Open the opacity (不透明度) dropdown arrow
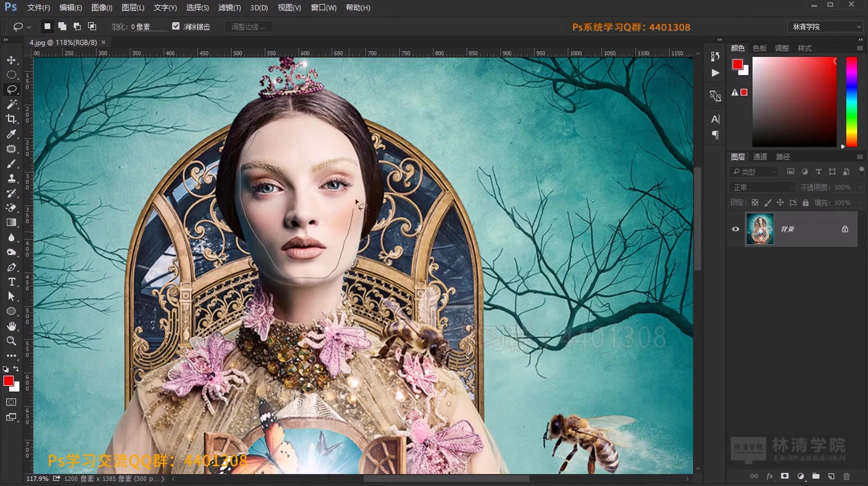The width and height of the screenshot is (868, 486). [x=861, y=187]
